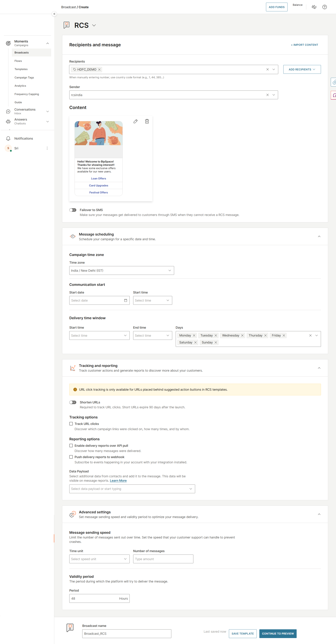
Task: Open the Notifications bell
Action: coord(8,138)
